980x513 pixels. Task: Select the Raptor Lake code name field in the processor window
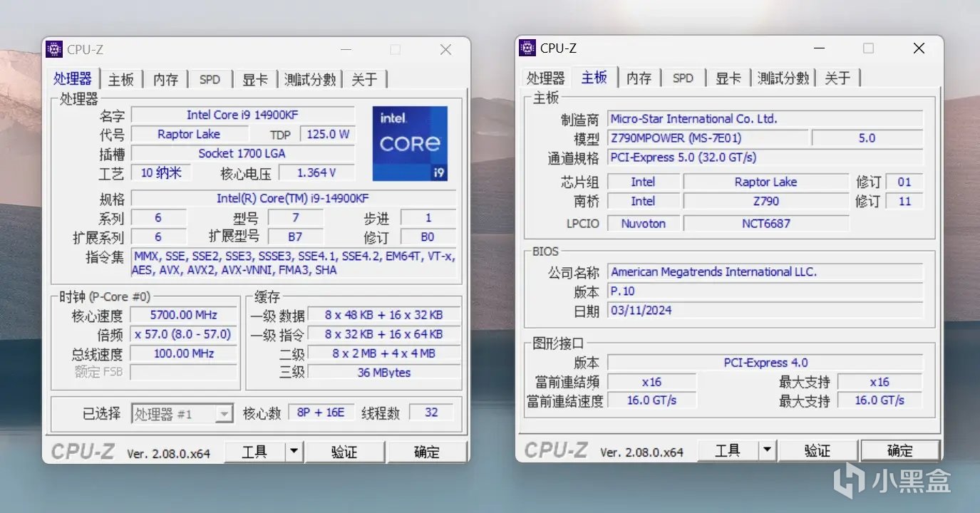pyautogui.click(x=190, y=134)
